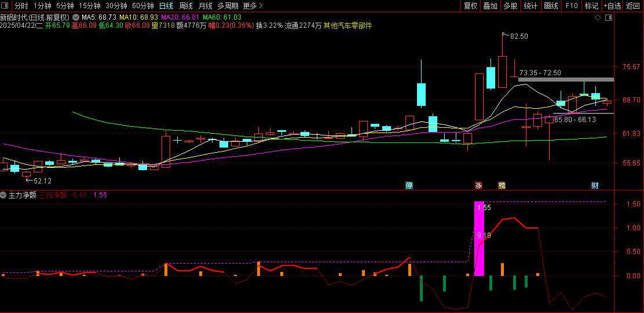
Task: Add stock via +自选 button
Action: [612, 6]
